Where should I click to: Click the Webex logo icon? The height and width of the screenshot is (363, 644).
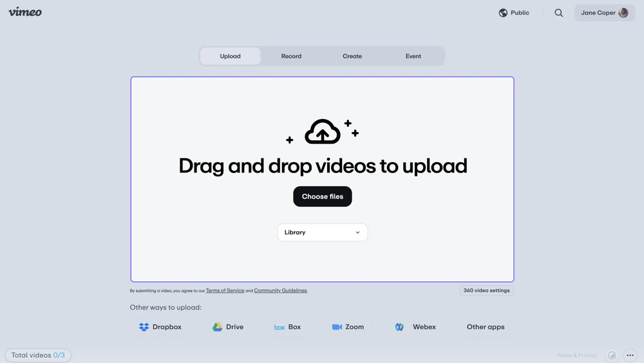tap(399, 327)
